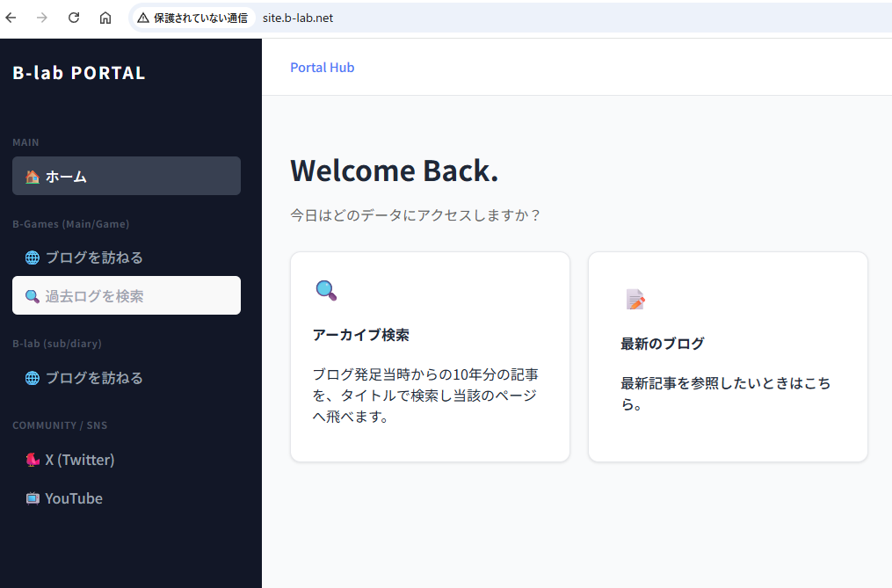The image size is (892, 588).
Task: Click the globe icon under B-lab (sub/diary)
Action: (x=33, y=378)
